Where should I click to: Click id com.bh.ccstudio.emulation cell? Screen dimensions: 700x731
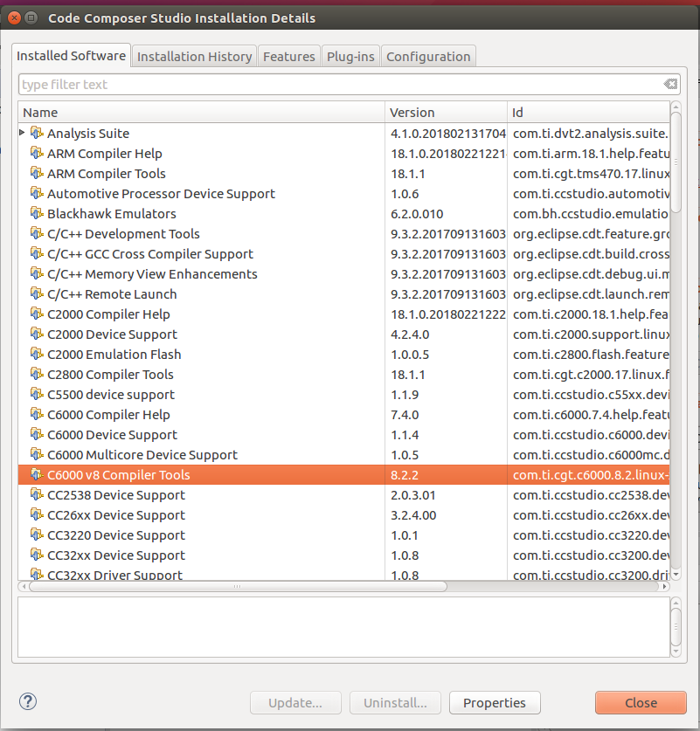point(591,213)
